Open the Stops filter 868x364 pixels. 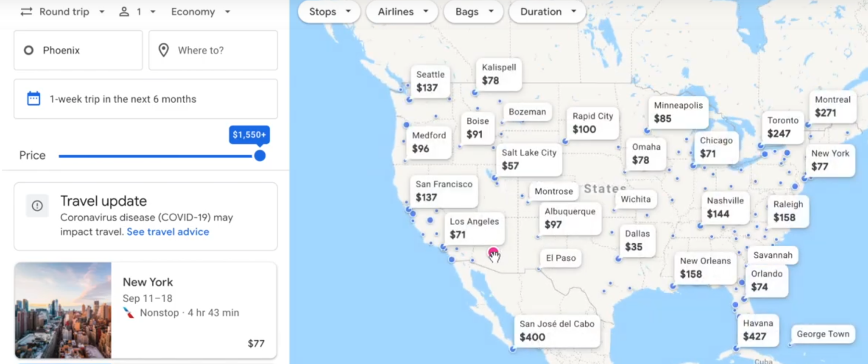[328, 12]
